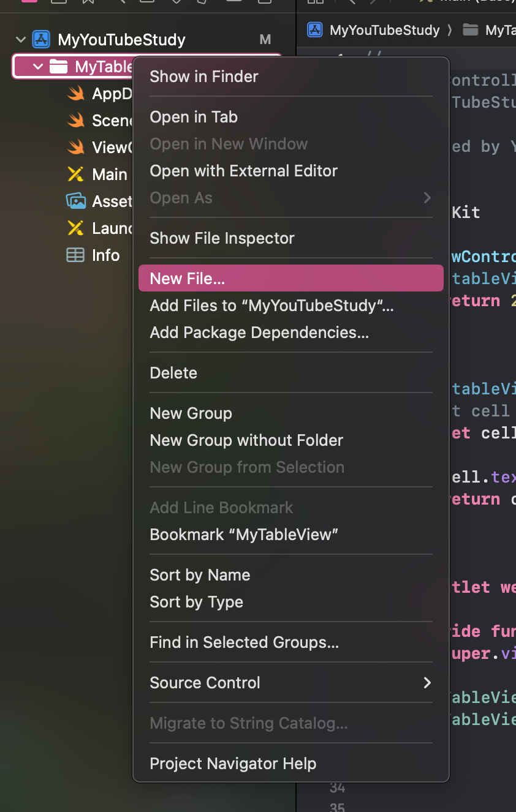Image resolution: width=516 pixels, height=812 pixels.
Task: Select the Swift icon beside AppDelegate
Action: coord(75,93)
